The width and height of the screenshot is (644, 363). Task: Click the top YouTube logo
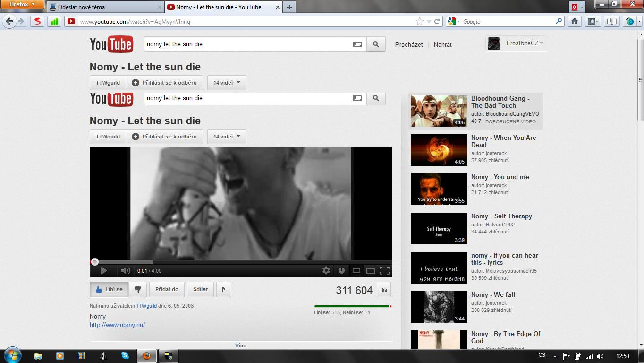111,44
